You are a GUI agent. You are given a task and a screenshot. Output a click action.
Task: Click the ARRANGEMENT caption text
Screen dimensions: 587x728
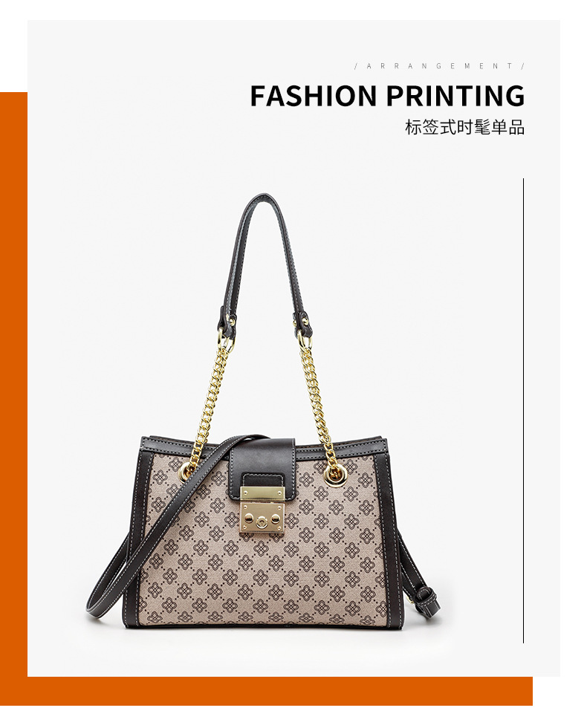point(439,66)
